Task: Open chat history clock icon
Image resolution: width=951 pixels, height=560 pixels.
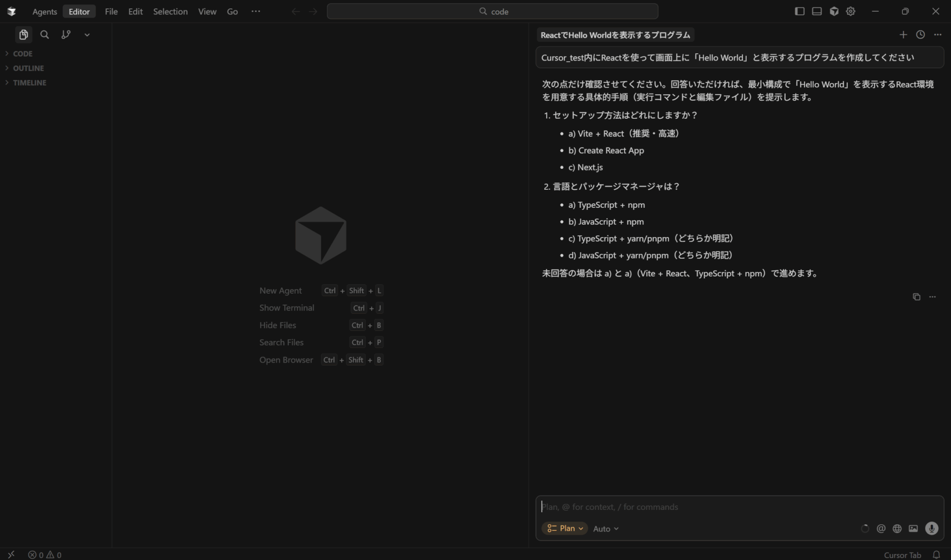Action: click(920, 35)
